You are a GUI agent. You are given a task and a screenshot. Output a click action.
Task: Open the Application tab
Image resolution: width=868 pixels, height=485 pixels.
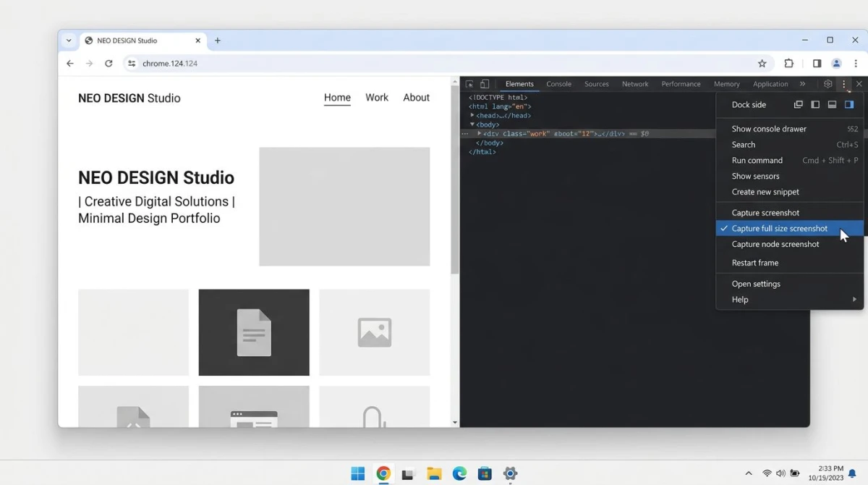click(x=770, y=84)
